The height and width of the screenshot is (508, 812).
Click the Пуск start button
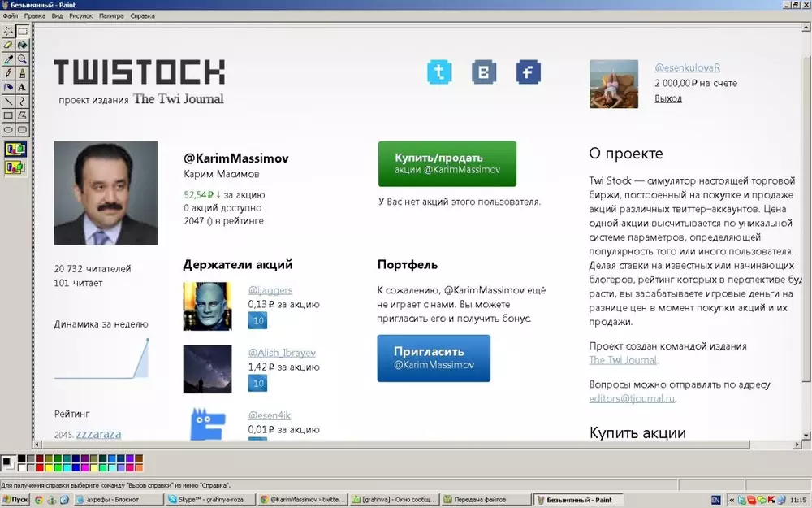pyautogui.click(x=15, y=499)
